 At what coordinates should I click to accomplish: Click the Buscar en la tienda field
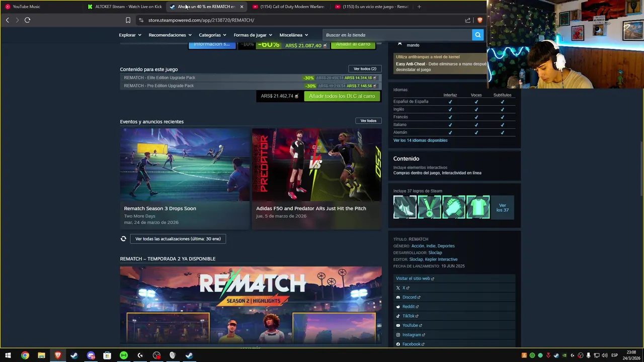[x=397, y=35]
